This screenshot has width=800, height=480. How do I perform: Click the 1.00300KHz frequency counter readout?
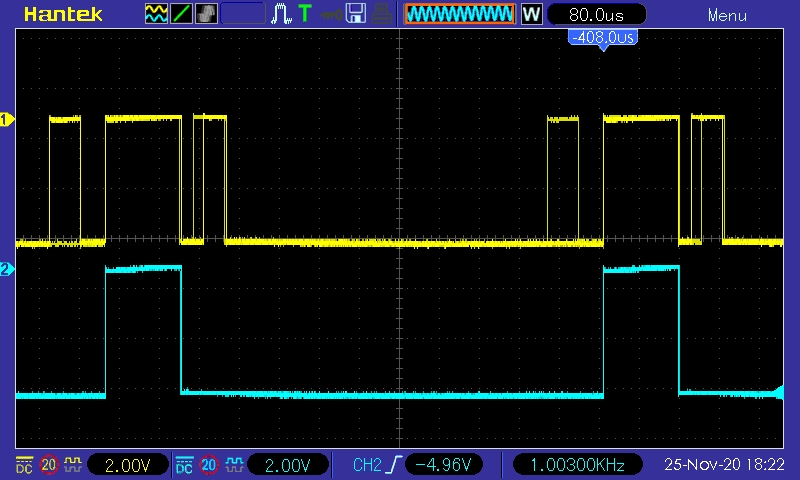tap(576, 464)
